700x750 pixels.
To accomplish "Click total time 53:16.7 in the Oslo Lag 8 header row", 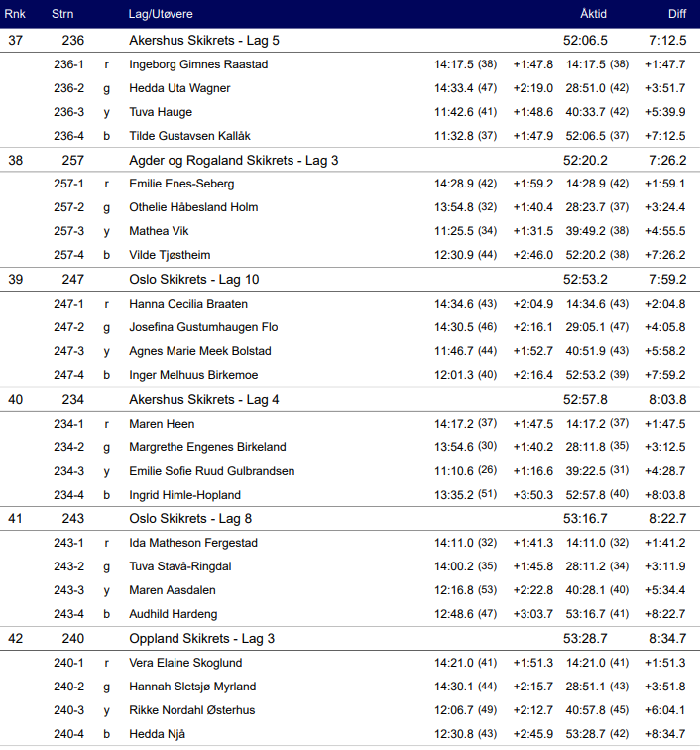I will coord(585,519).
